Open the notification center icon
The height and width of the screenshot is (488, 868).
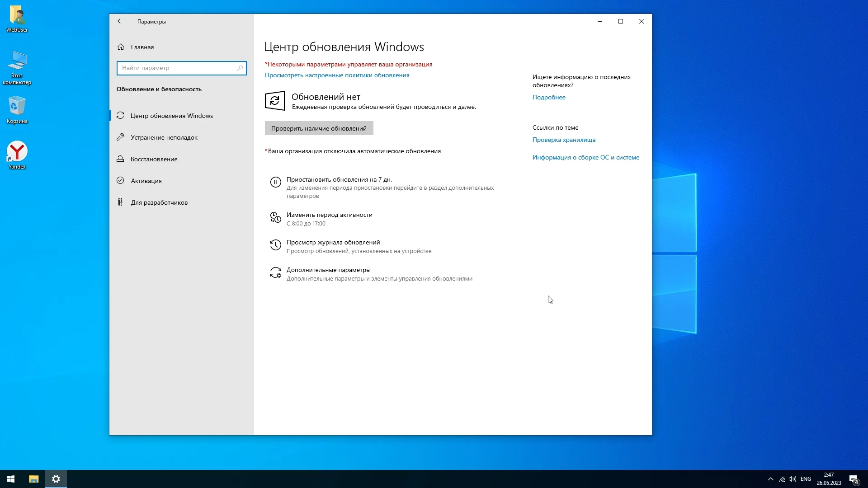point(854,479)
